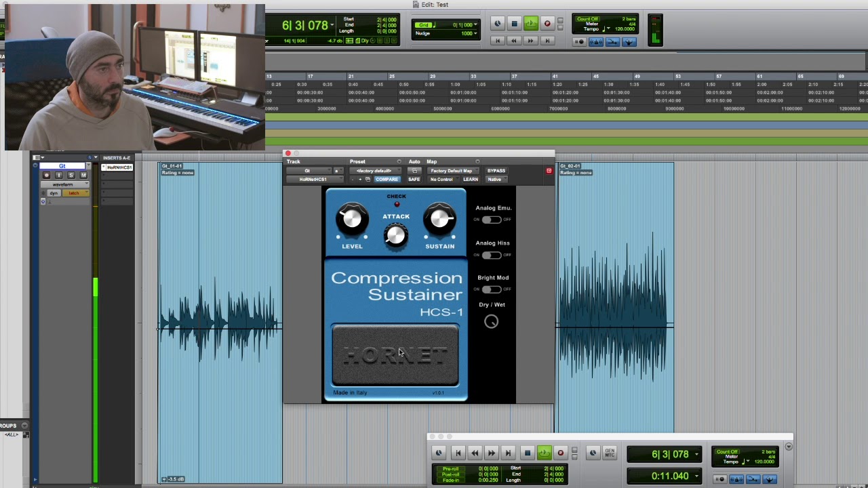Click the Hornet footswitch on the pedal
This screenshot has width=868, height=488.
[x=395, y=356]
